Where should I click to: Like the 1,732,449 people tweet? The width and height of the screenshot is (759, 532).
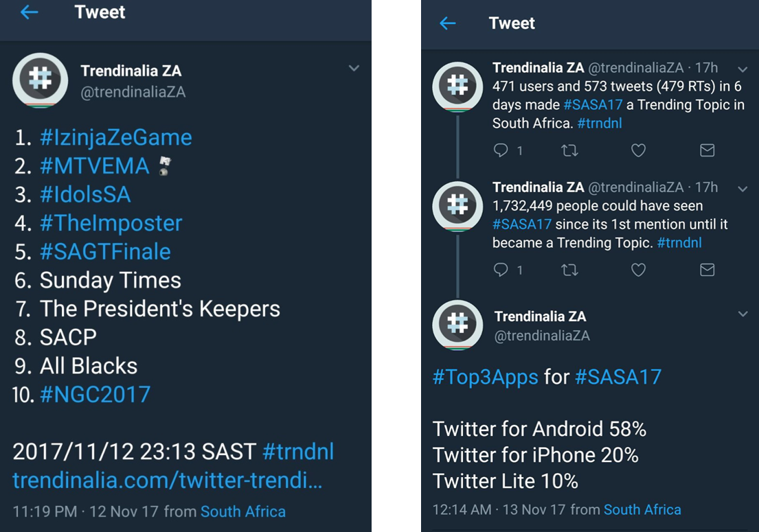click(x=638, y=270)
